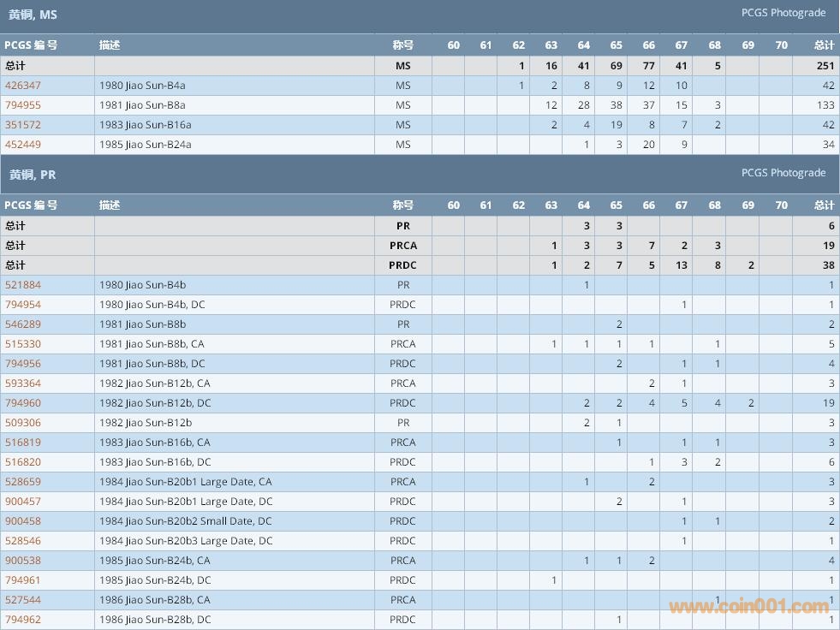
Task: Select the 794954 PRDC coin link
Action: tap(23, 305)
